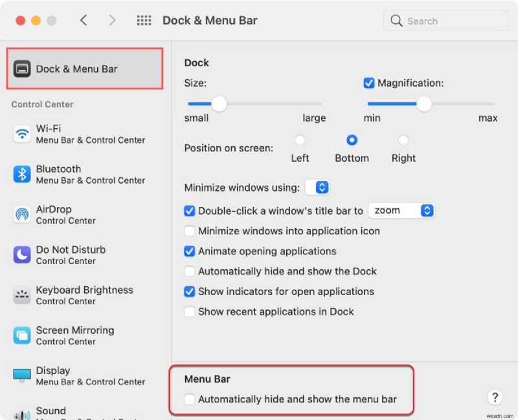Click the Sound speaker icon

pos(22,415)
